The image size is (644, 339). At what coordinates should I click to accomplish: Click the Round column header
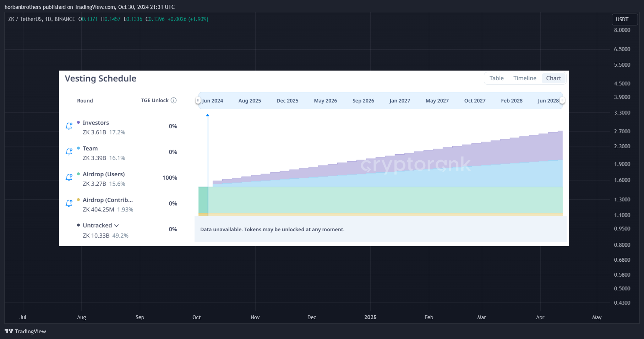85,101
